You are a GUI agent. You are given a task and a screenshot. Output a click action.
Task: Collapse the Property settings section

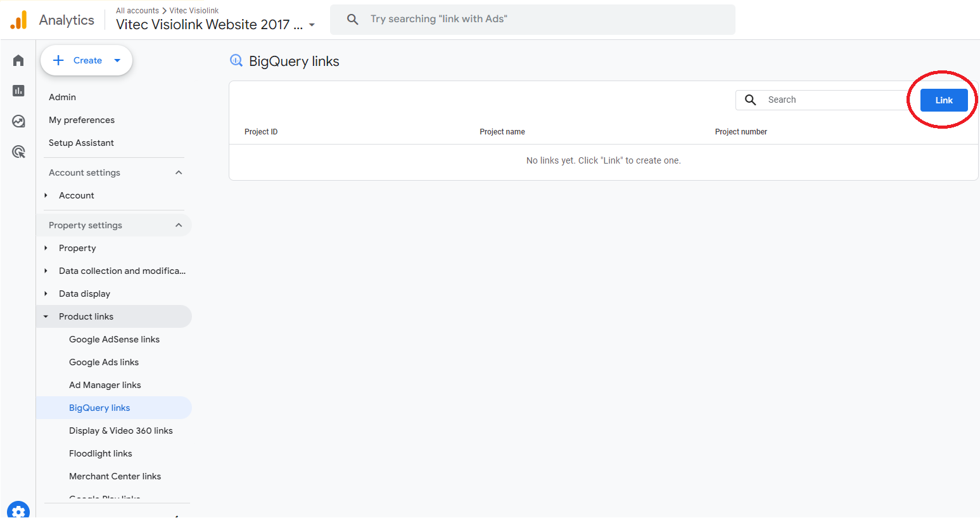click(179, 225)
